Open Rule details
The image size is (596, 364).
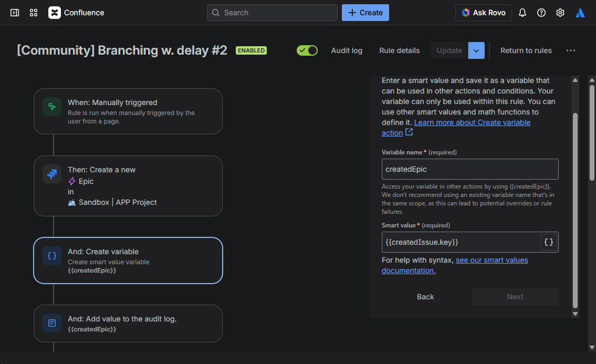tap(400, 51)
